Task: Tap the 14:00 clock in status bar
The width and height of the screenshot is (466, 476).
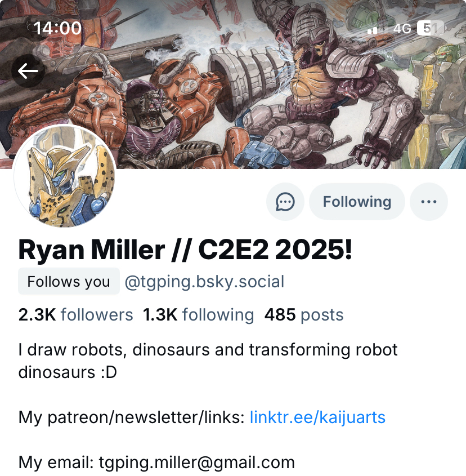Action: (57, 28)
